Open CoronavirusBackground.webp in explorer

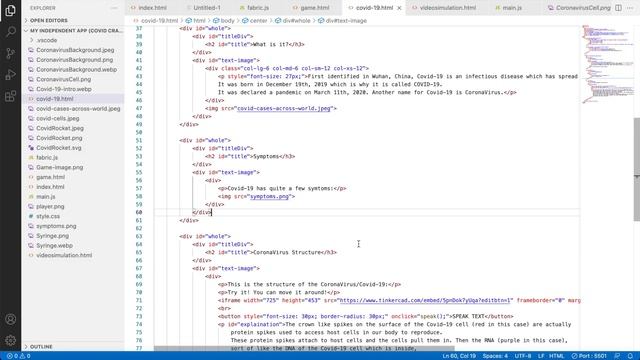tap(73, 69)
